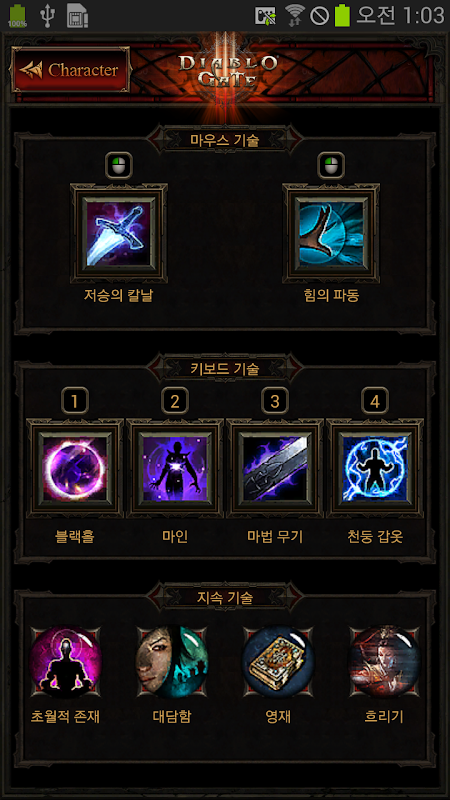Open the 블랙홀 skill icon

(x=75, y=468)
